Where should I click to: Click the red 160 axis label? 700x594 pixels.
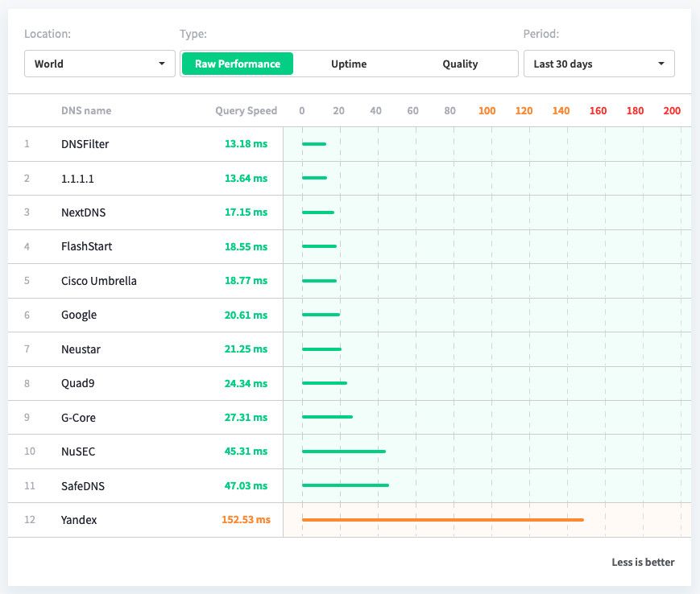598,110
